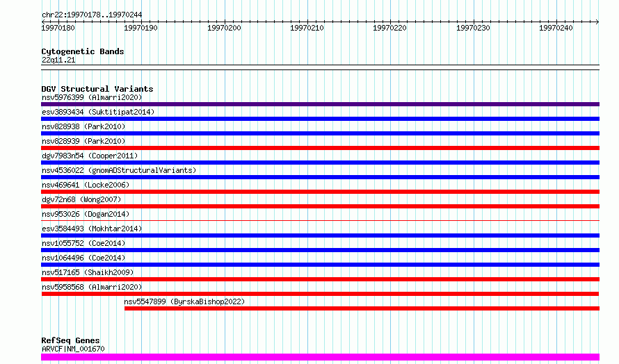The width and height of the screenshot is (619, 364).
Task: Click the thin red line under nsv953026
Action: tap(320, 220)
